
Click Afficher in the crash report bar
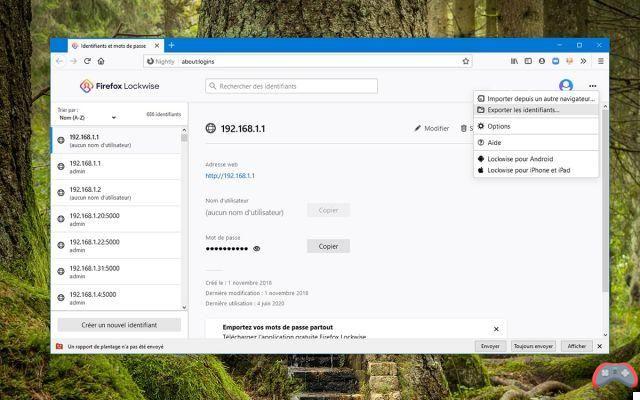tap(577, 346)
